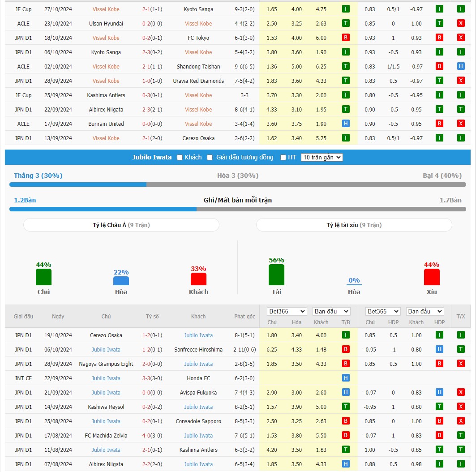Click the Phạt góc column header

coord(244,316)
